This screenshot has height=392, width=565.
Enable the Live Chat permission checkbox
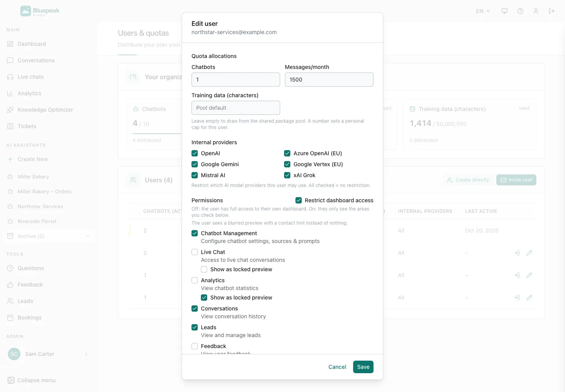195,252
